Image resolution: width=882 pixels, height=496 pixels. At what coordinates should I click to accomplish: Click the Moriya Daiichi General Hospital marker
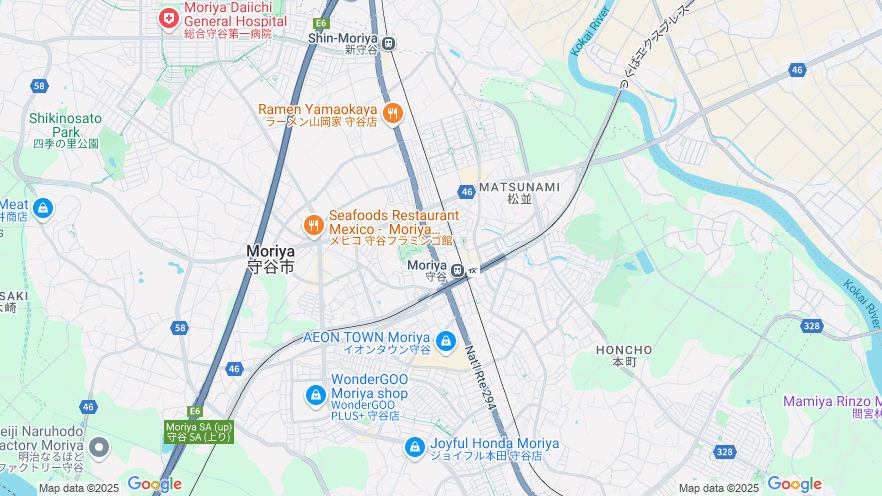click(x=168, y=19)
